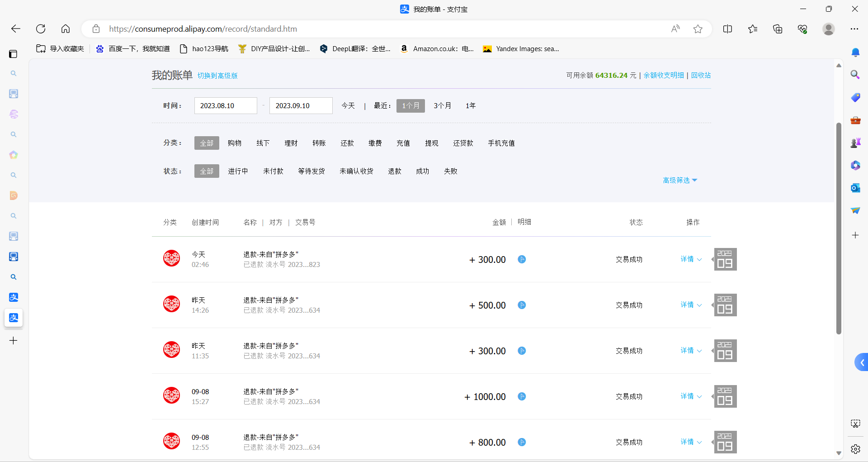Select active Alipay vertical tab

pos(14,318)
